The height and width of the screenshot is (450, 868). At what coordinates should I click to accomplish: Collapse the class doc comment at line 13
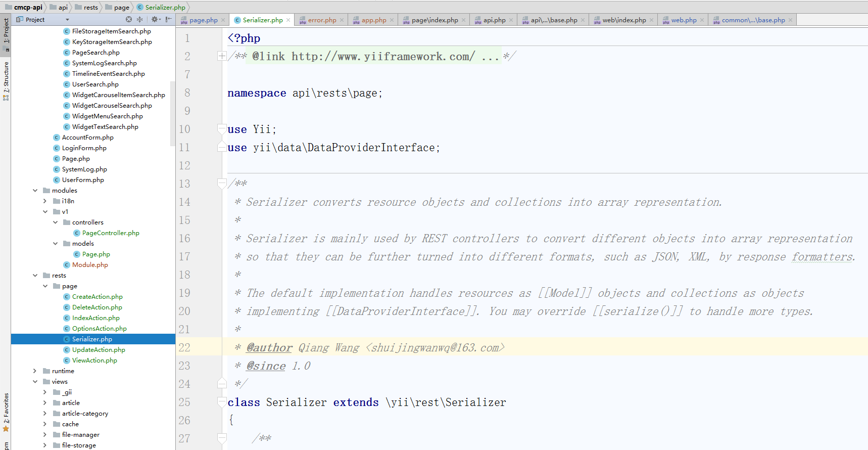point(222,184)
